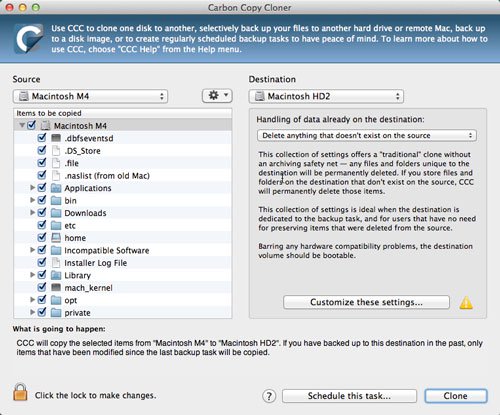Open the destination data handling dropdown
Viewport: 500px width, 415px height.
(367, 135)
